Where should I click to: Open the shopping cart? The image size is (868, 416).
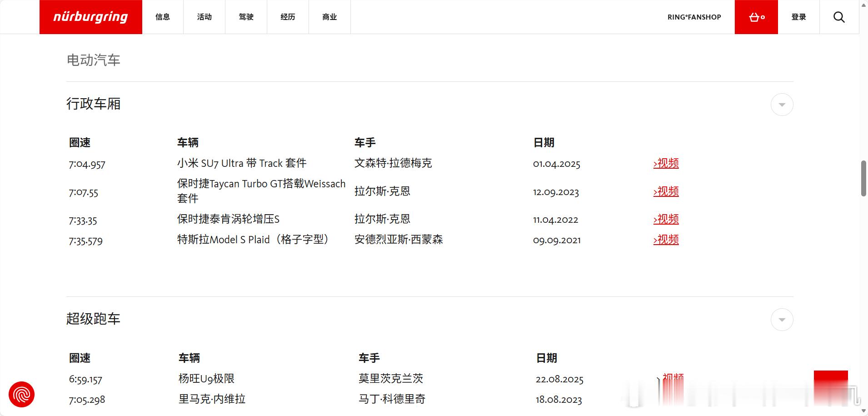(x=756, y=17)
